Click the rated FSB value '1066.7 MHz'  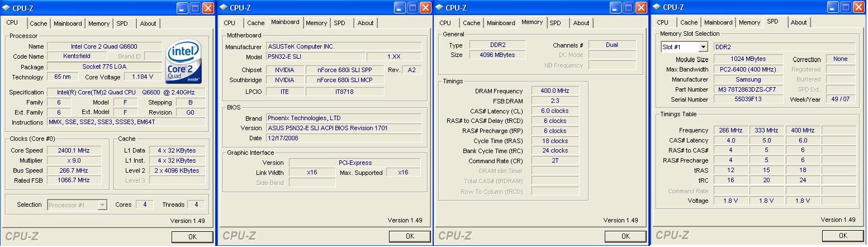pos(73,180)
